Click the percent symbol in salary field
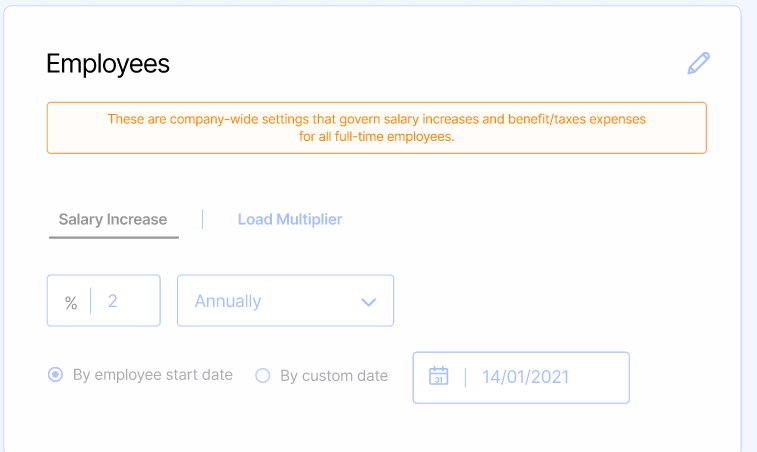This screenshot has width=757, height=452. point(71,302)
